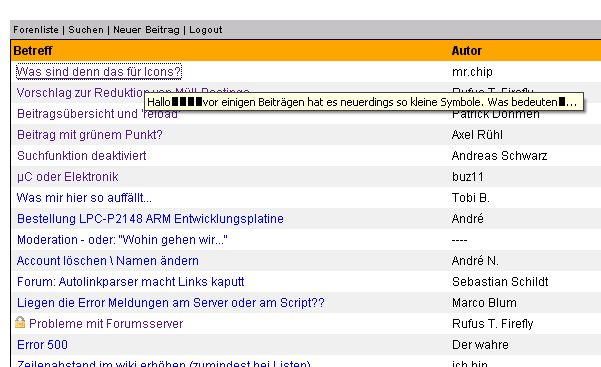The width and height of the screenshot is (601, 367).
Task: Click the Autor column header
Action: point(466,51)
